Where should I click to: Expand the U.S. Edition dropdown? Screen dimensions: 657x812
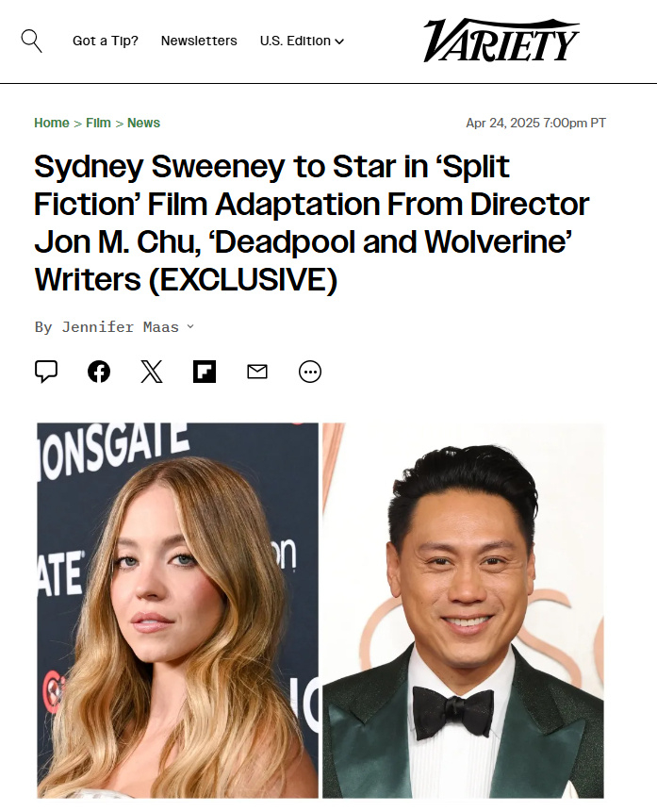pyautogui.click(x=302, y=41)
